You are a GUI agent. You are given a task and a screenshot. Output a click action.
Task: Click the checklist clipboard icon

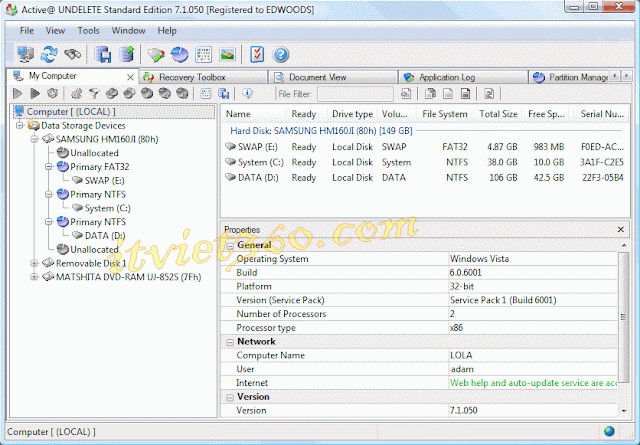257,54
